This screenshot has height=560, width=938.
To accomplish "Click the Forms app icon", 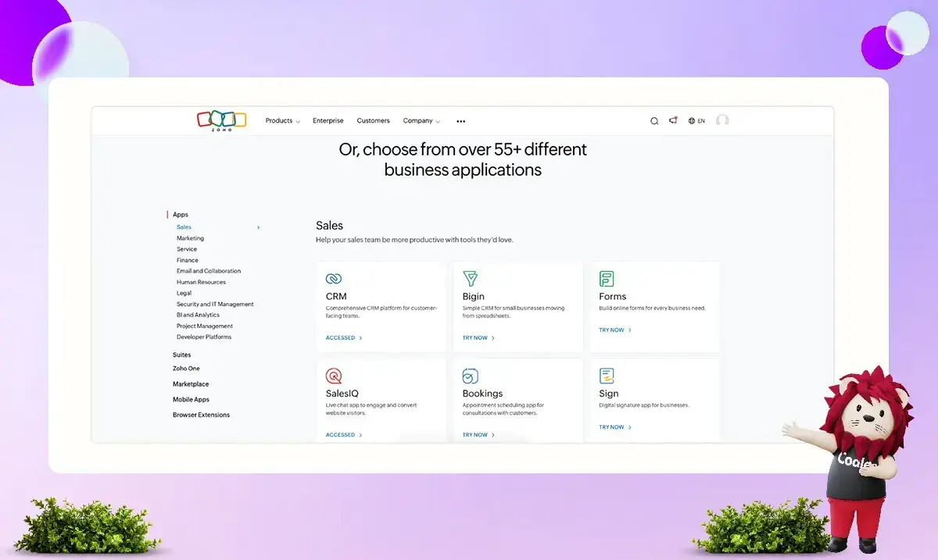I will [x=607, y=279].
